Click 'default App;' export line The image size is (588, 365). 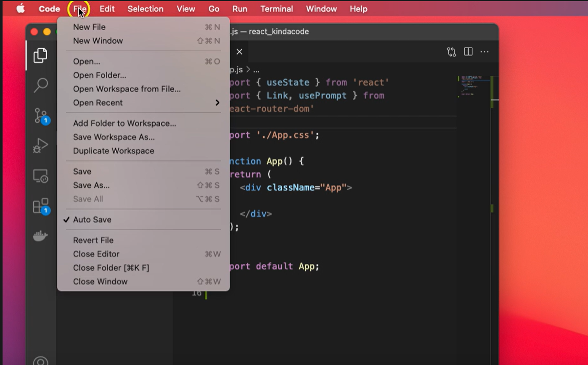(x=287, y=266)
